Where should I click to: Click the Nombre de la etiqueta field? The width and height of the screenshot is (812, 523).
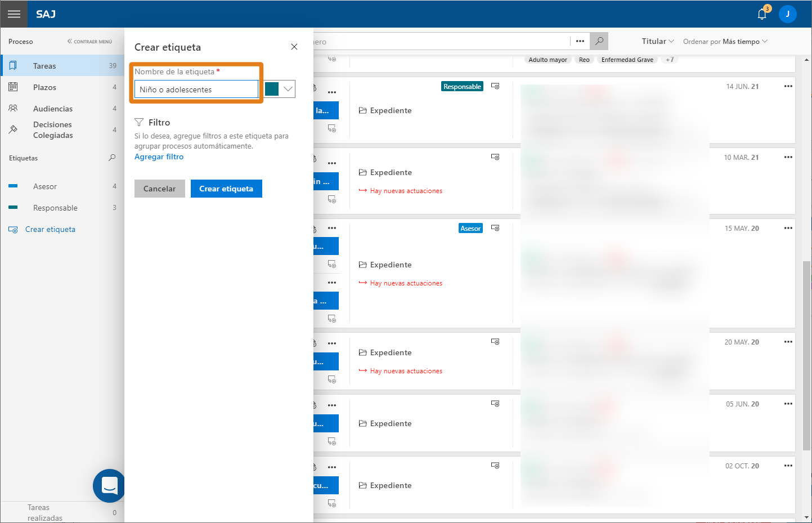pyautogui.click(x=196, y=90)
